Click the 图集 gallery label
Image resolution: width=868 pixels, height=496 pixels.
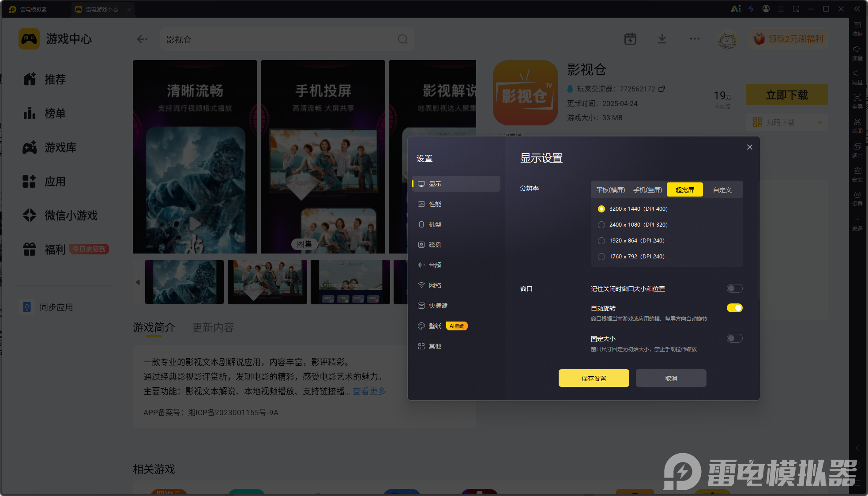pos(304,244)
